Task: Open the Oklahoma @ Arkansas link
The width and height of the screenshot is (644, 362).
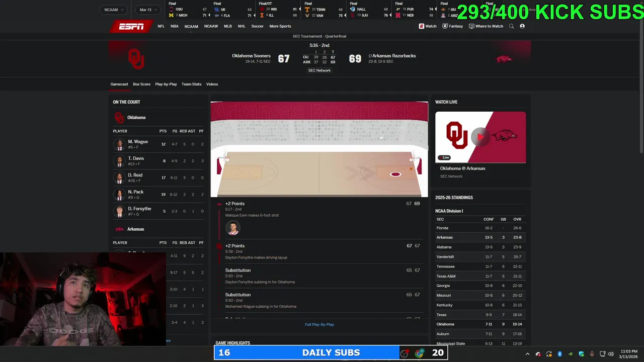Action: pos(462,168)
